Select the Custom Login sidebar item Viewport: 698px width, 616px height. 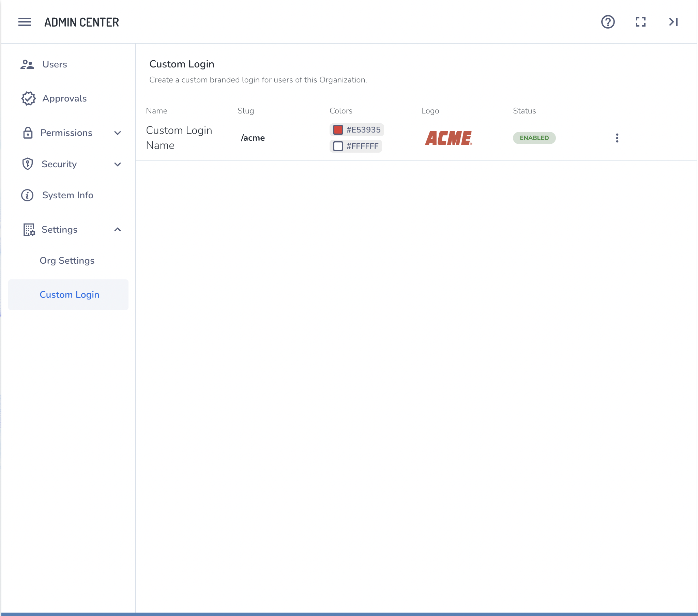[69, 295]
